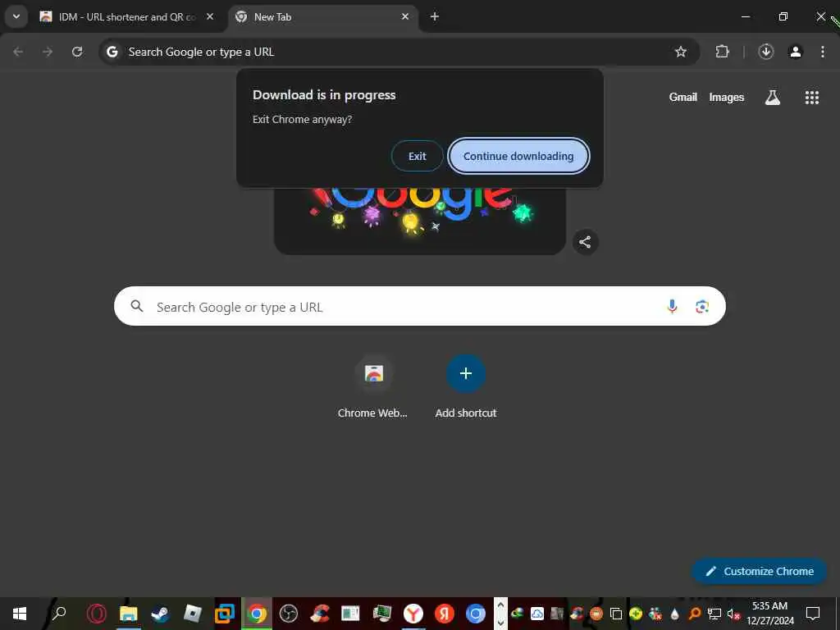Launch Opera from the taskbar

click(97, 614)
